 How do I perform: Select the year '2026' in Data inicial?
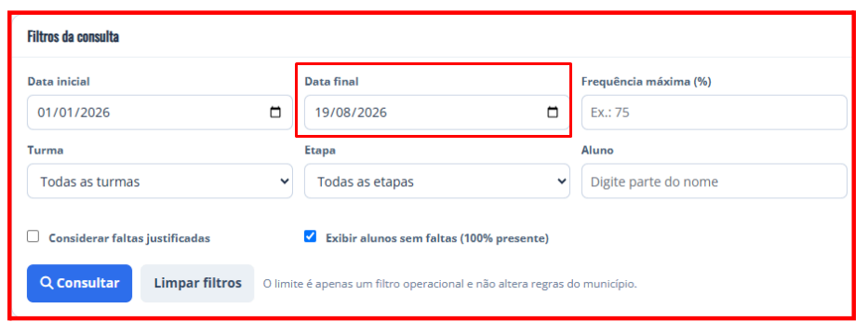(95, 113)
